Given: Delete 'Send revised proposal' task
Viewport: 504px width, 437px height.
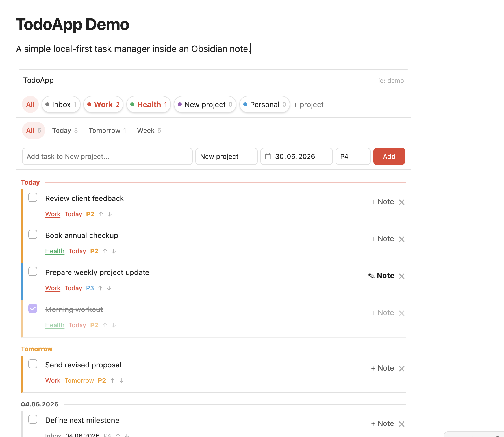Looking at the screenshot, I should point(402,369).
